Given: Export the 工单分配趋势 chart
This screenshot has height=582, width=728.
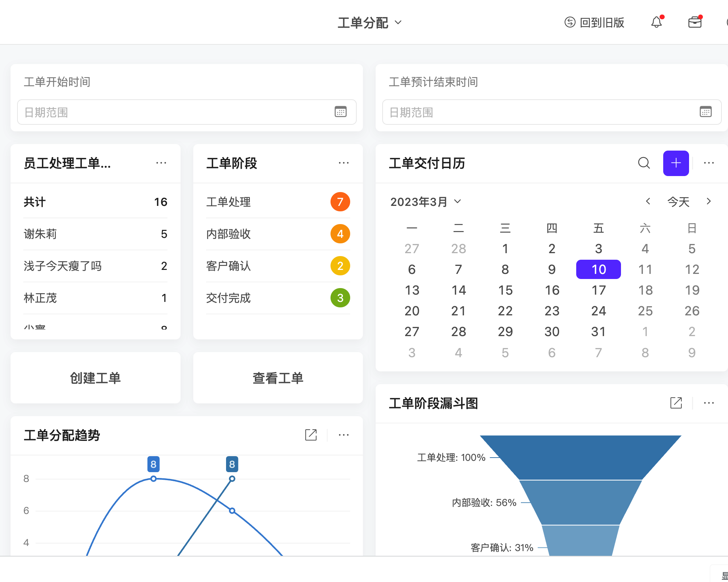Looking at the screenshot, I should click(310, 435).
